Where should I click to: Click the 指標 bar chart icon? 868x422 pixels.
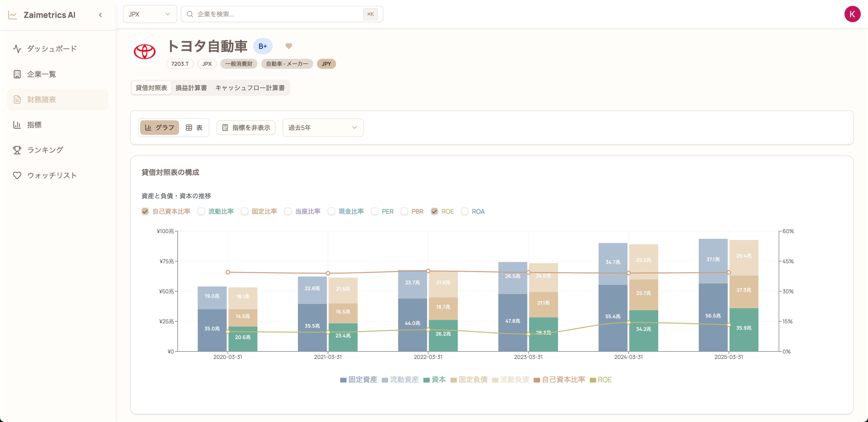(x=17, y=125)
